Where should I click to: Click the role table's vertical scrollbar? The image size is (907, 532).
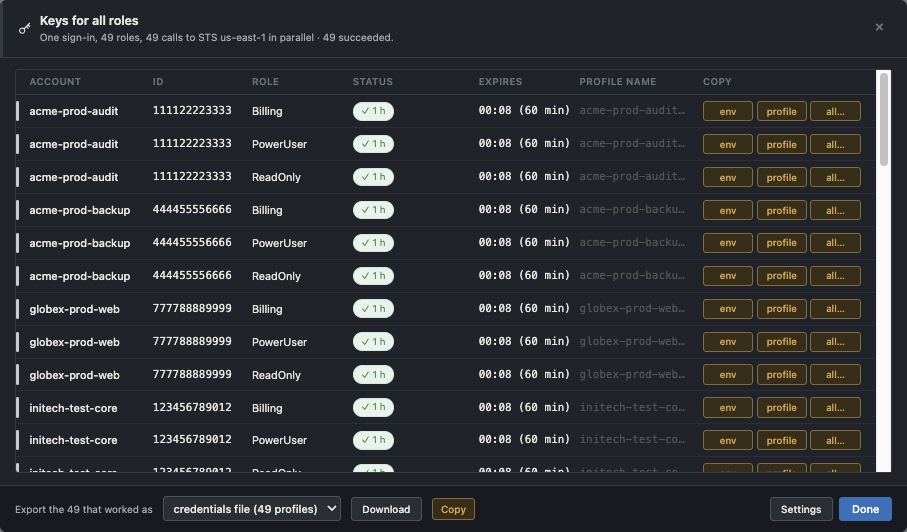(883, 120)
